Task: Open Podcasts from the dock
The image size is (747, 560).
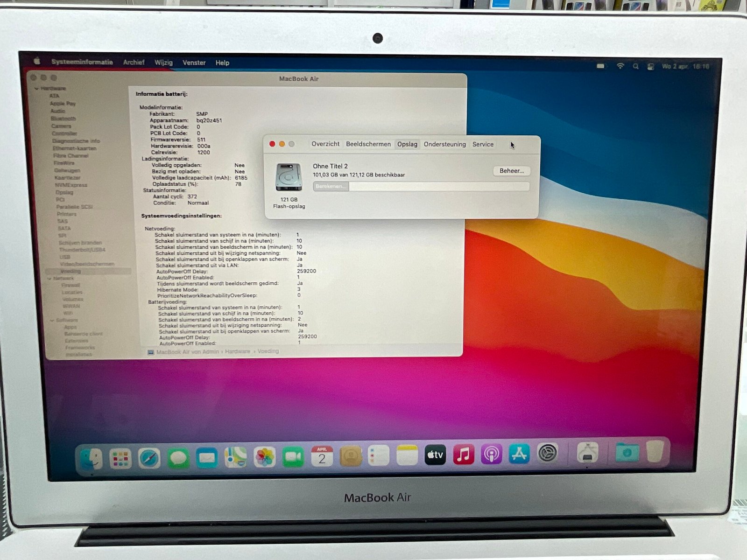Action: 491,454
